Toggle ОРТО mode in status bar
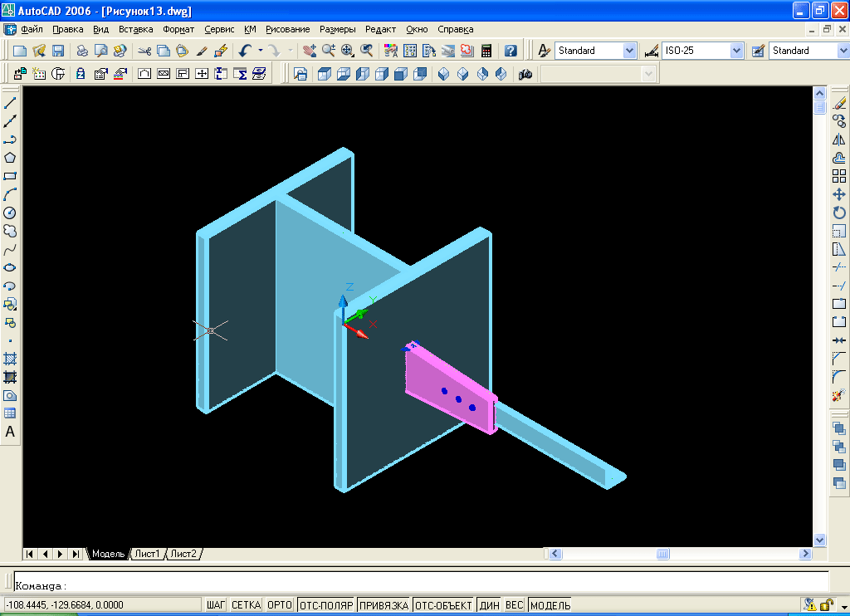Viewport: 850px width, 616px height. (x=280, y=605)
